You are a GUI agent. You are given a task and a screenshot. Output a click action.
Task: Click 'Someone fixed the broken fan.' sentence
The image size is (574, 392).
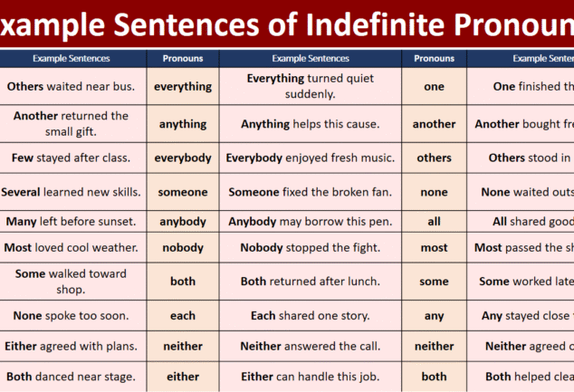click(311, 192)
